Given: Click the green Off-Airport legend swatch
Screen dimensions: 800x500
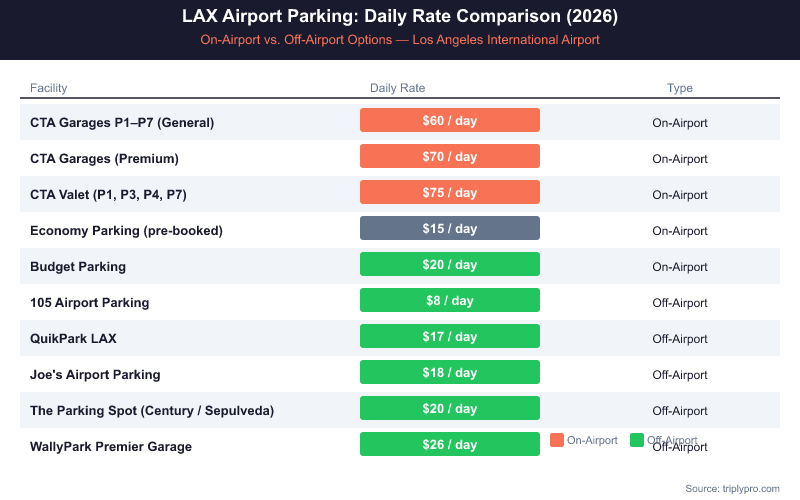Looking at the screenshot, I should click(x=637, y=440).
